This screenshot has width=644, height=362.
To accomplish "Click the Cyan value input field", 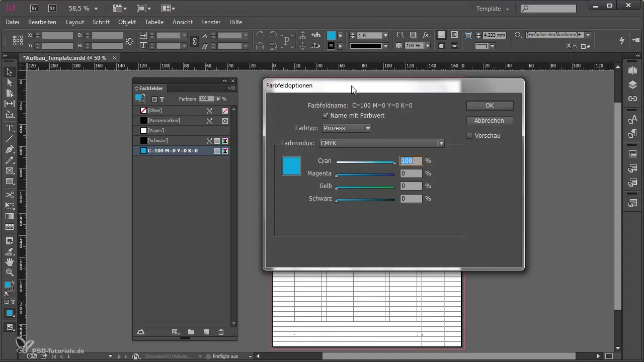I will (411, 161).
